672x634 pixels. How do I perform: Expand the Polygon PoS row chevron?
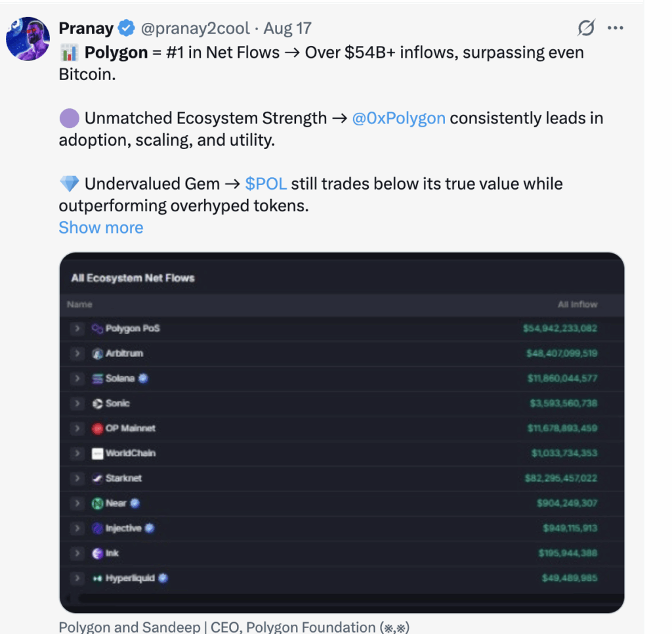(x=77, y=328)
